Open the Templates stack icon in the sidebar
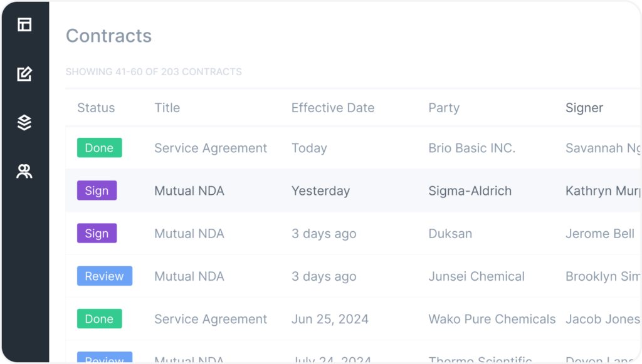This screenshot has width=642, height=364. [24, 122]
